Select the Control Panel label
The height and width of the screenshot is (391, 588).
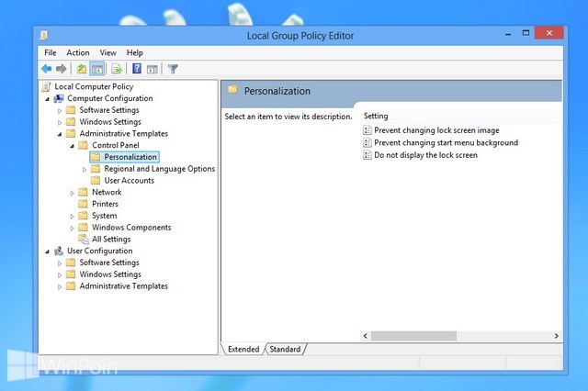coord(116,145)
